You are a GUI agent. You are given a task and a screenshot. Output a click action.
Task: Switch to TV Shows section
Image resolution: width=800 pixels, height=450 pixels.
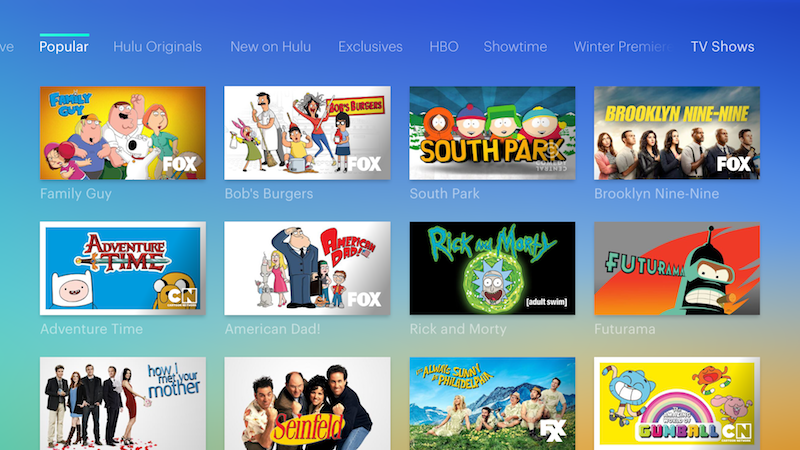coord(722,46)
